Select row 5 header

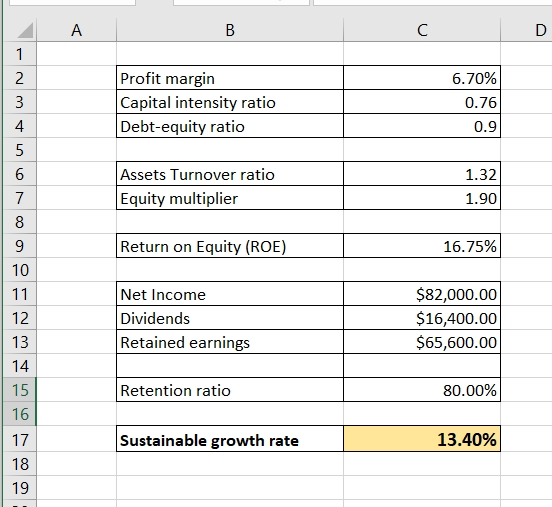coord(19,150)
